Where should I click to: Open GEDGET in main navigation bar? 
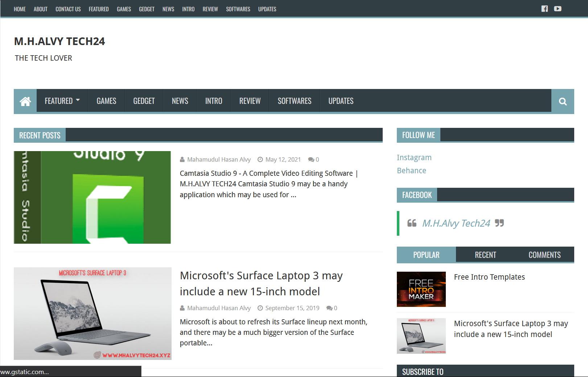(144, 101)
